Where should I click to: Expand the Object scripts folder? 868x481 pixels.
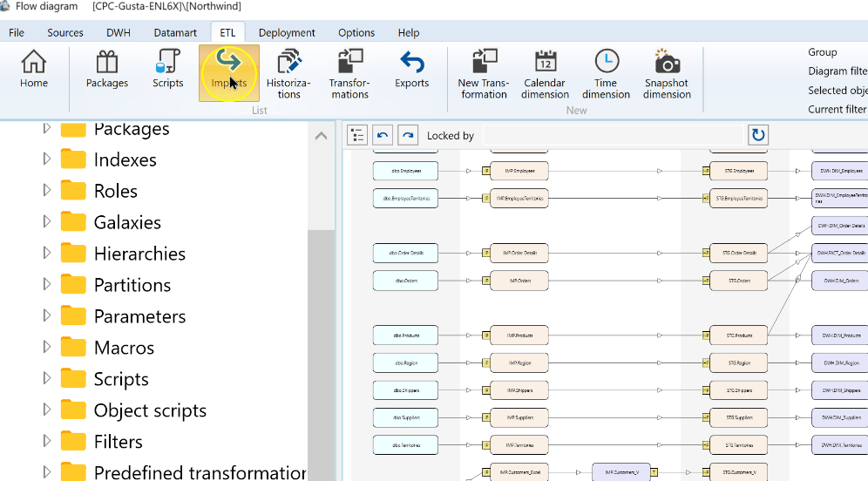coord(46,410)
